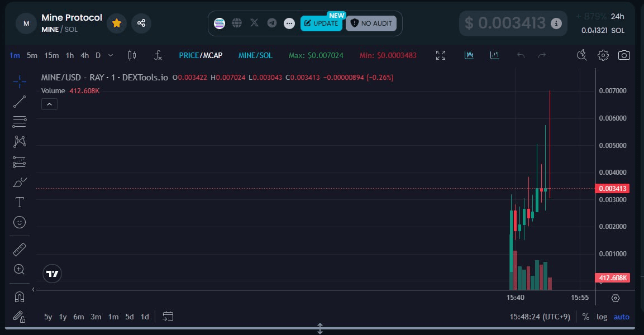The width and height of the screenshot is (644, 335).
Task: Open timezone menu 15:48:24 (UTC+9)
Action: point(540,317)
